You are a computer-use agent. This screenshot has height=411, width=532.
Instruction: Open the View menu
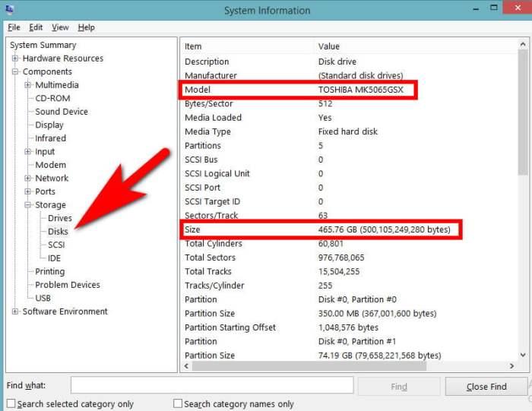60,27
